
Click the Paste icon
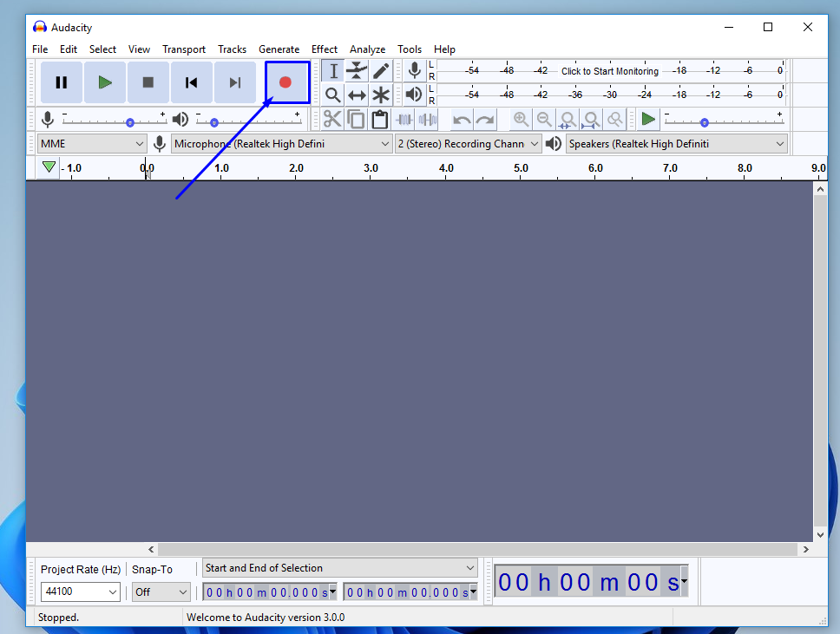[x=379, y=119]
